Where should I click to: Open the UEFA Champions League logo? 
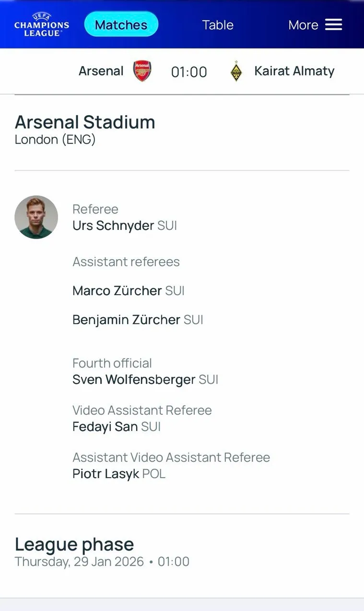[41, 24]
